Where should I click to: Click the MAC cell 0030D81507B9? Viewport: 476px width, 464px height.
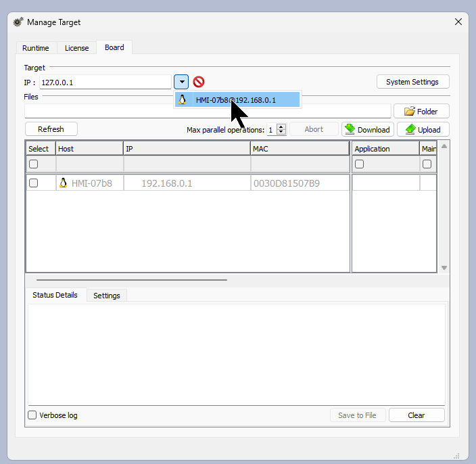click(300, 183)
